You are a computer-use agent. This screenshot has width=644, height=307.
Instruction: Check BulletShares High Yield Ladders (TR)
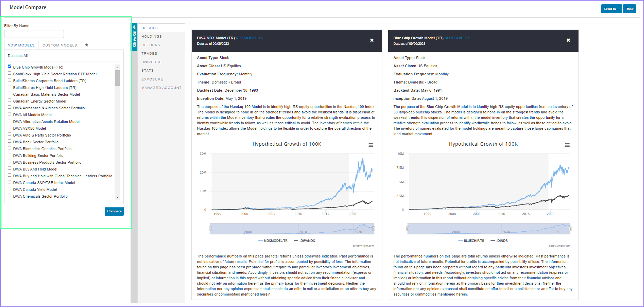9,87
